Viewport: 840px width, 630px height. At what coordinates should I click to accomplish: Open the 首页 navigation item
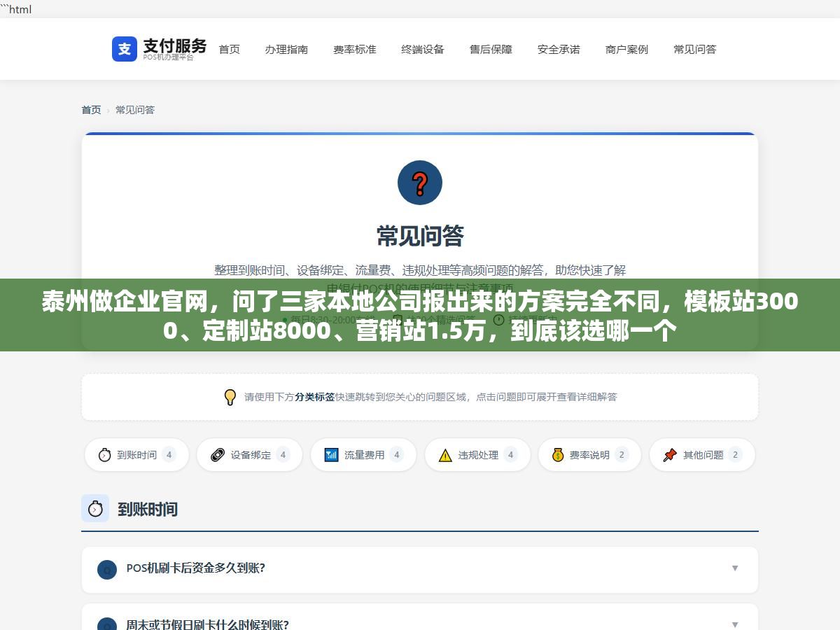click(x=230, y=49)
